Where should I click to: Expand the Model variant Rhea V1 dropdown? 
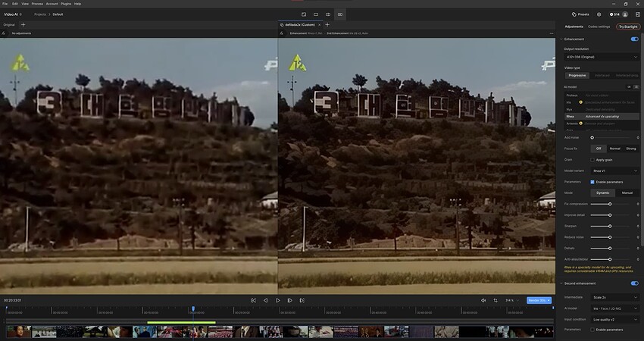click(x=614, y=170)
